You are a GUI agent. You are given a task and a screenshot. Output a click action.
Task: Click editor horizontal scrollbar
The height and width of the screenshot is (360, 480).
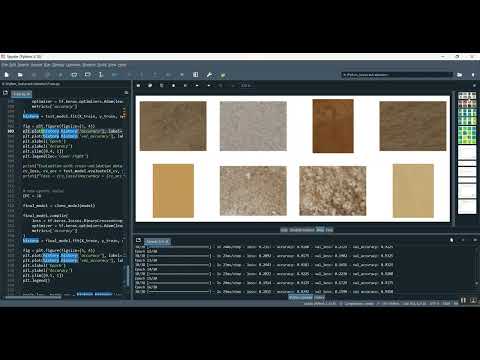[x=33, y=297]
